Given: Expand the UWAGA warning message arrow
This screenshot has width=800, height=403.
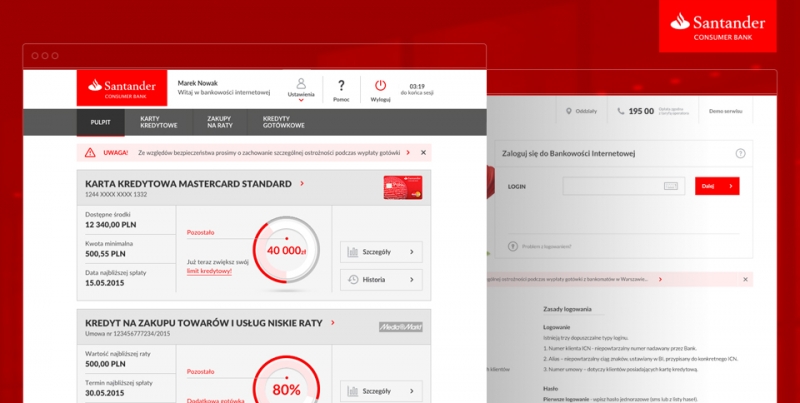Looking at the screenshot, I should pos(410,152).
